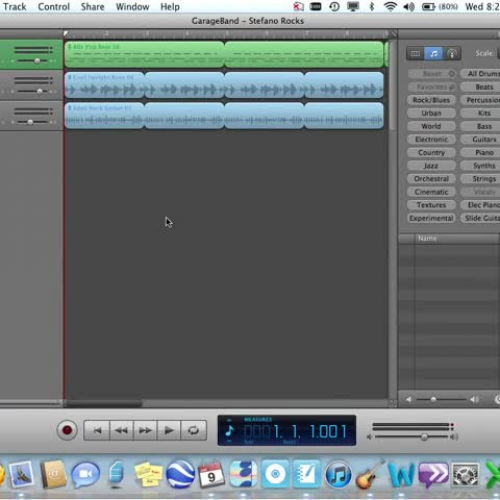Click GarageBand guitar icon in Dock

pyautogui.click(x=370, y=474)
